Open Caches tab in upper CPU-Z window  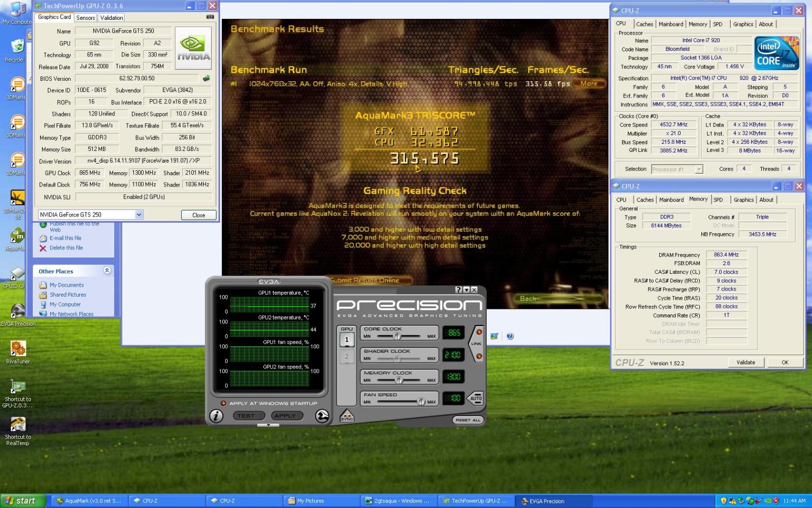(645, 24)
